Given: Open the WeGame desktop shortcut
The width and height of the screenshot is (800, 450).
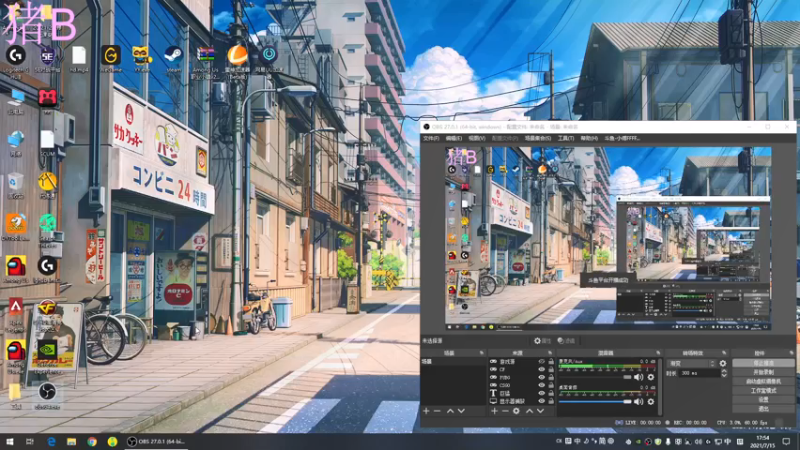Looking at the screenshot, I should [x=111, y=56].
